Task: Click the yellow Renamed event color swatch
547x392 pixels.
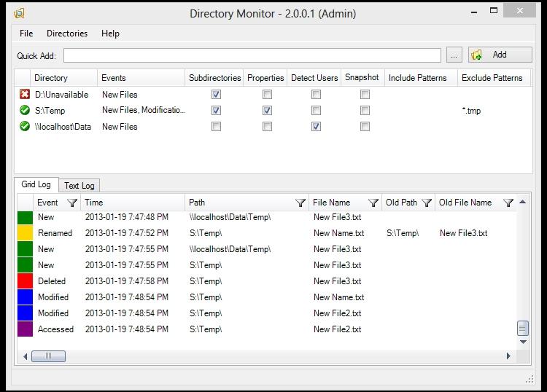Action: tap(25, 233)
